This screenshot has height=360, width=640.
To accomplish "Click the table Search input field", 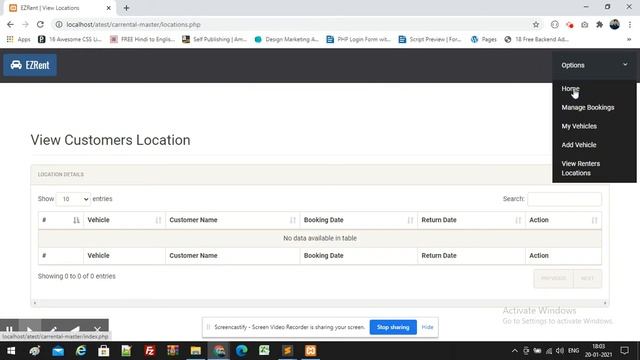I will pyautogui.click(x=564, y=199).
